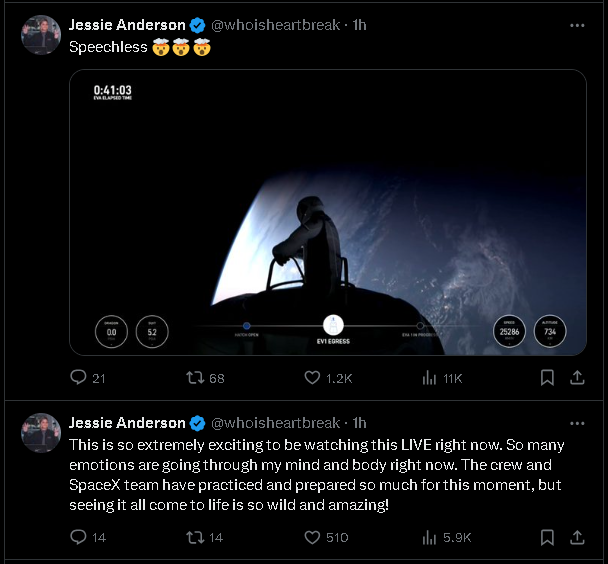Open Jessie Anderson's name link on first tweet

pos(127,25)
